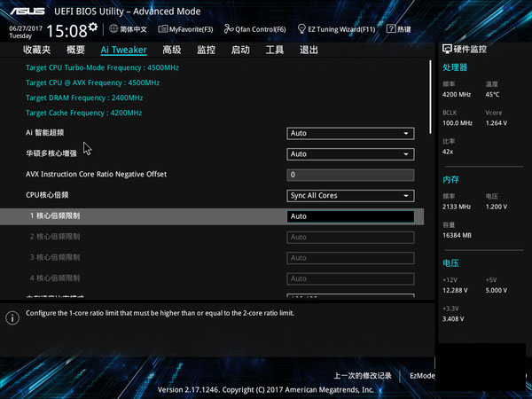
Task: Click the 16384 MB memory capacity value
Action: (x=457, y=236)
